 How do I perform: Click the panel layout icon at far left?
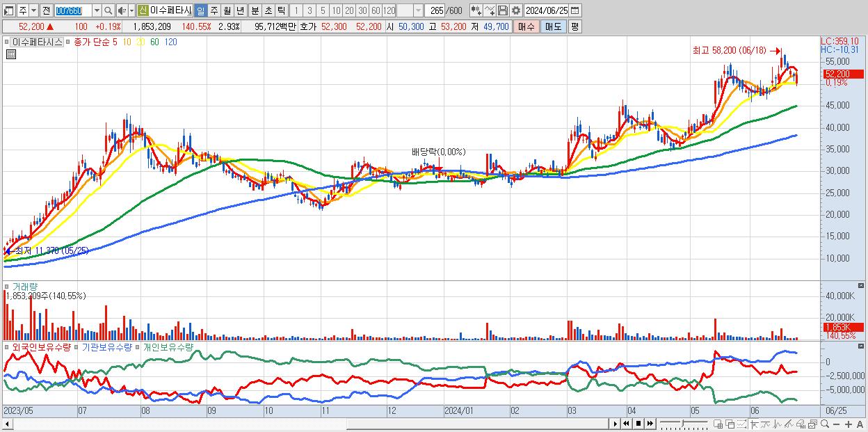pos(9,10)
